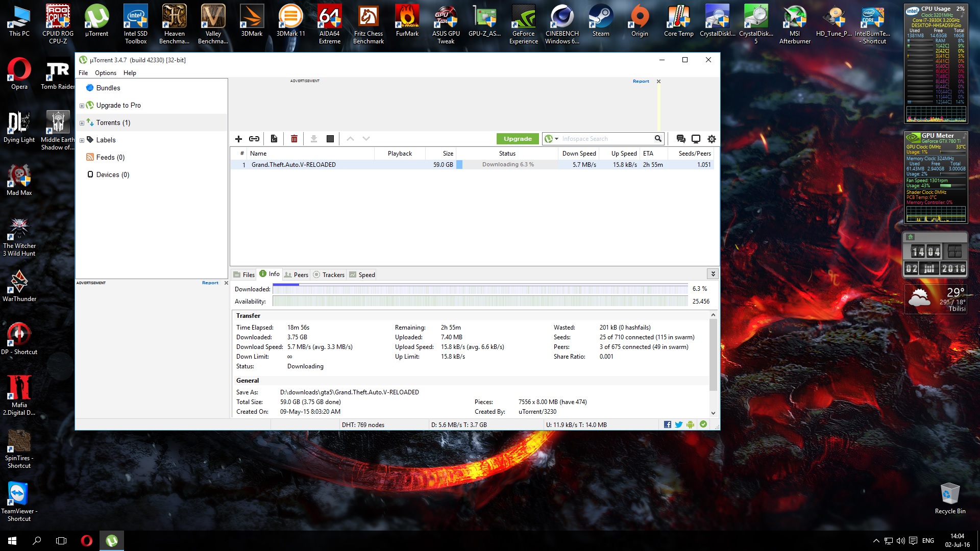Expand the Torrents tree node
The width and height of the screenshot is (980, 551).
pyautogui.click(x=82, y=123)
